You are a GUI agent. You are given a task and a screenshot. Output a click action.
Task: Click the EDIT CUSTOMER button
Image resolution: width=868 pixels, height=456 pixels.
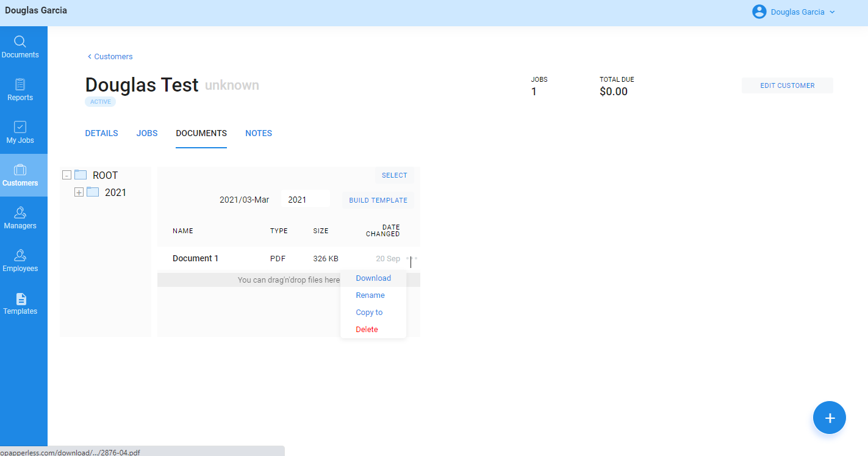click(x=787, y=85)
